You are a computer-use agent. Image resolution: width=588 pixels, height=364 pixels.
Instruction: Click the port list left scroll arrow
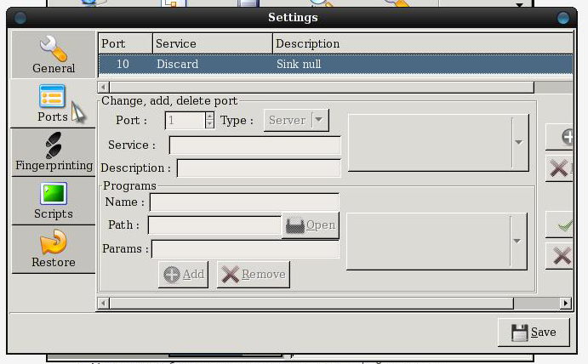(103, 88)
